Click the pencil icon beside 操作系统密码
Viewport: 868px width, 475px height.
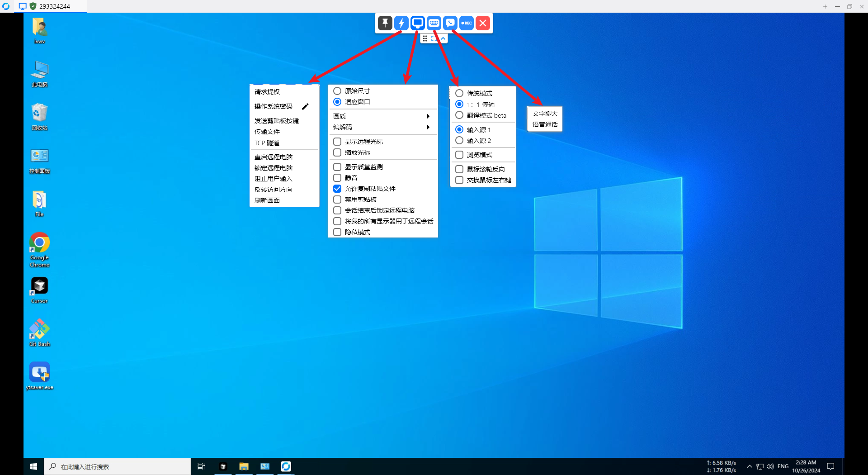(x=305, y=107)
